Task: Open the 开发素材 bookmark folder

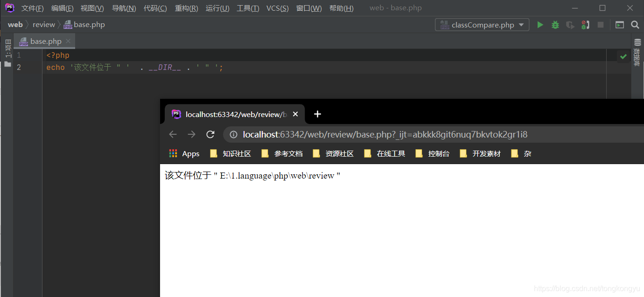Action: pos(480,153)
